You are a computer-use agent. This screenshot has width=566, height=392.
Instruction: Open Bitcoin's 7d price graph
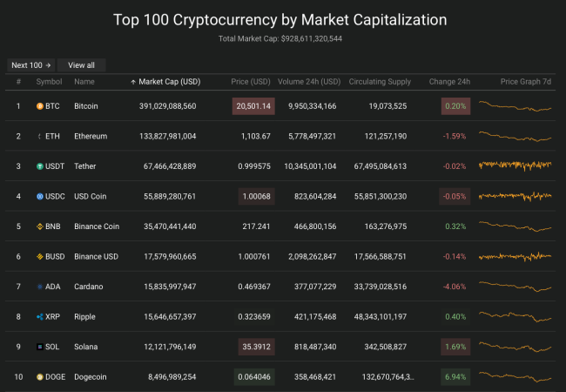tap(515, 106)
